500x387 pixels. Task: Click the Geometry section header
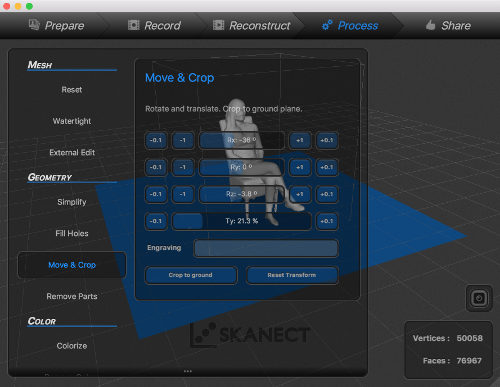click(x=50, y=177)
